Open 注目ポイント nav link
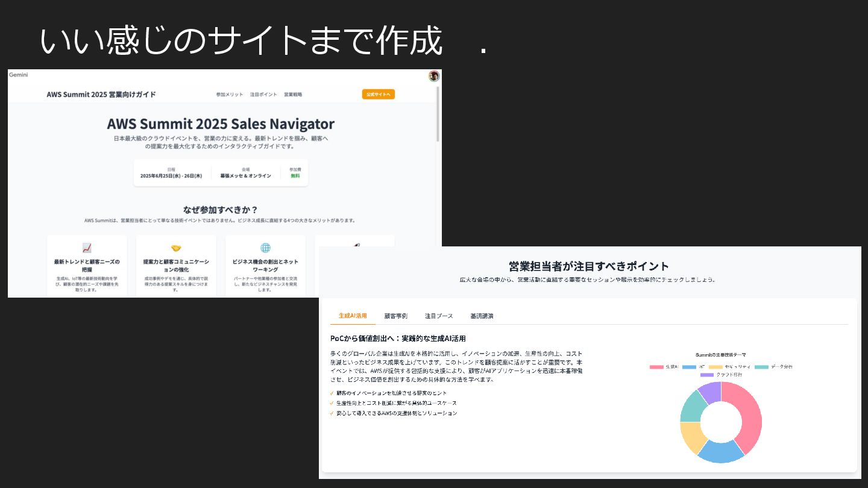The width and height of the screenshot is (868, 488). 263,95
